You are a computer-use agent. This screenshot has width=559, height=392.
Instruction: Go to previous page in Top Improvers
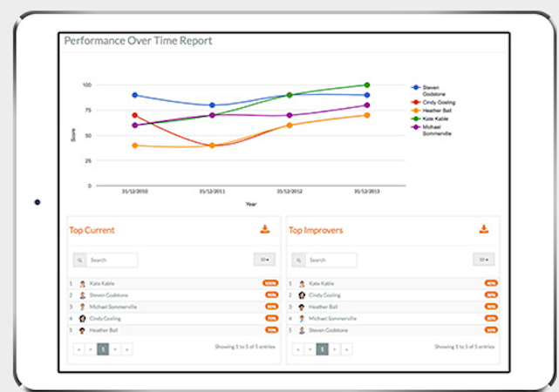[310, 349]
